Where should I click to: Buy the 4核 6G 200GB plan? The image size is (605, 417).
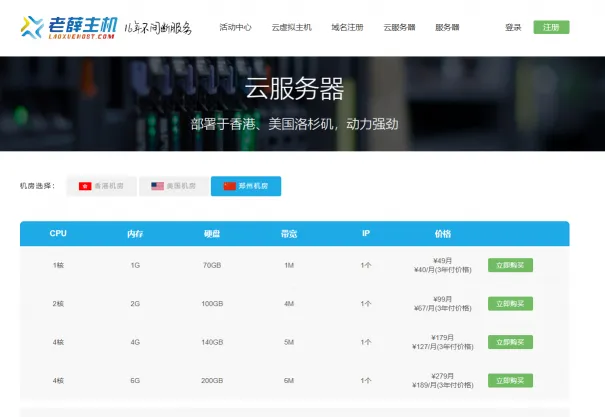point(510,381)
